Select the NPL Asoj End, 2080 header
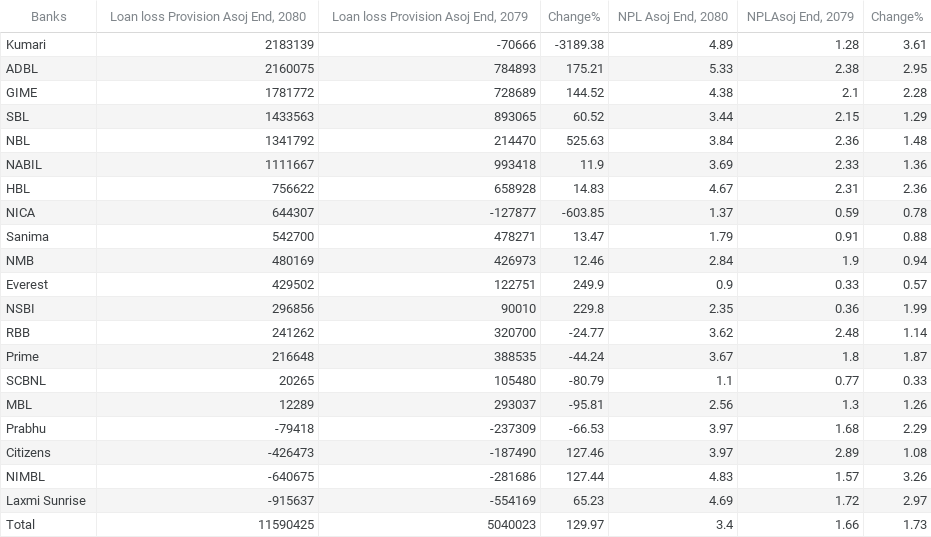 (x=672, y=16)
